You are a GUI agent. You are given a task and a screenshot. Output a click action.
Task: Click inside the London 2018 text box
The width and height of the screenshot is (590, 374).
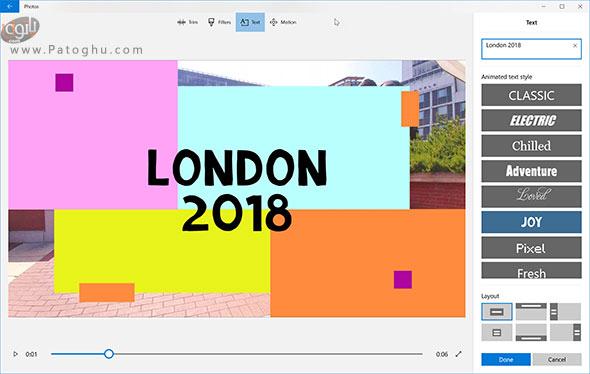click(527, 49)
